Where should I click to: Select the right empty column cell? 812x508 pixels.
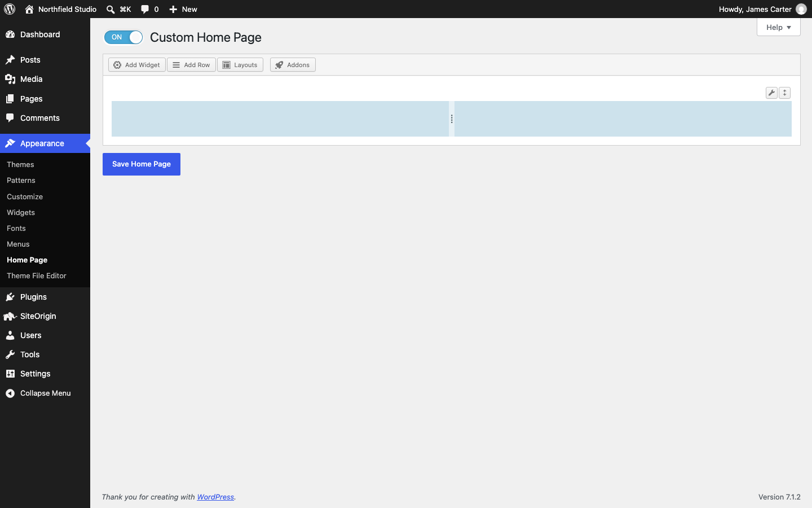coord(623,119)
